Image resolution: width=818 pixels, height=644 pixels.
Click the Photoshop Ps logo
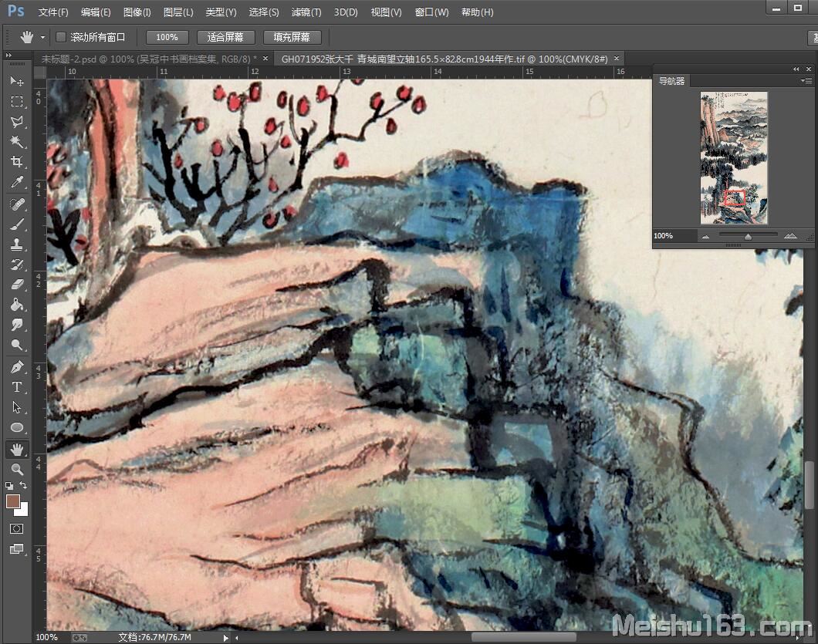coord(15,11)
